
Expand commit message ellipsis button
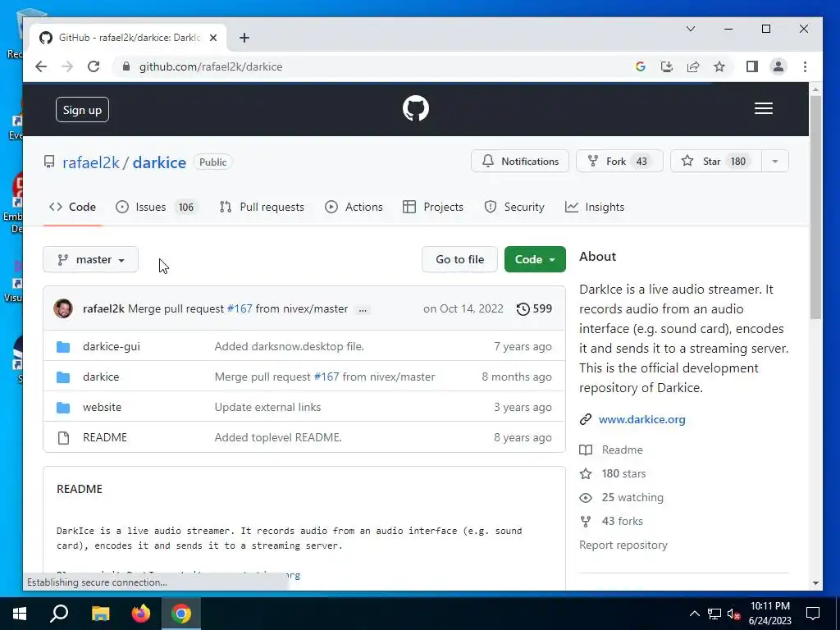tap(363, 309)
